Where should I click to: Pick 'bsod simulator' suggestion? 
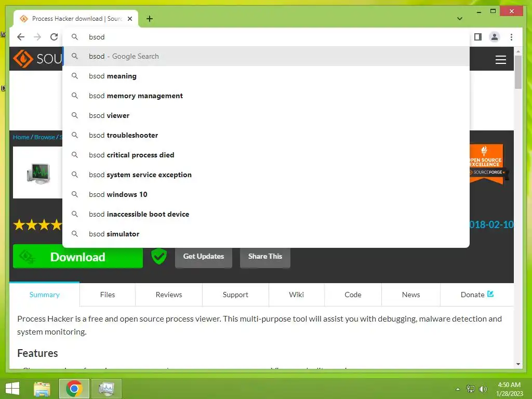point(266,233)
